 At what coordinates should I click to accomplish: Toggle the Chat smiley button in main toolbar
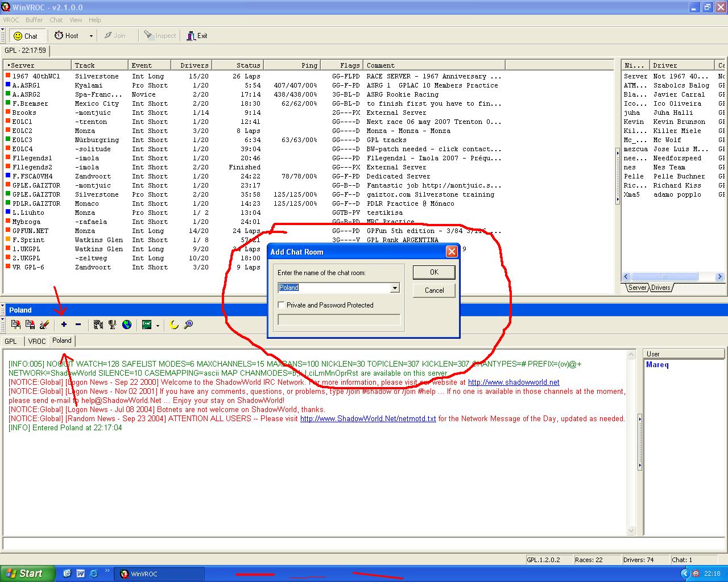coord(25,36)
